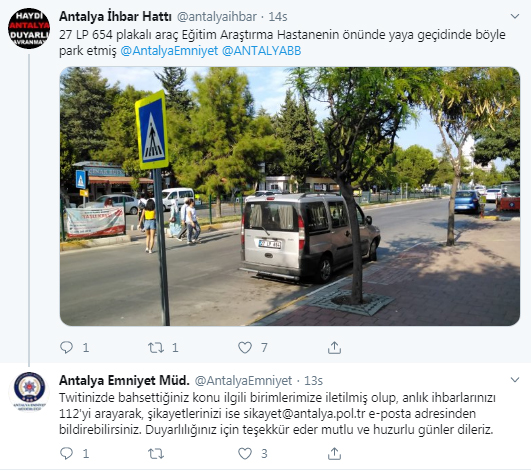The width and height of the screenshot is (531, 472).
Task: Like the Antalya Emniyet Müd. reply
Action: coord(245,453)
